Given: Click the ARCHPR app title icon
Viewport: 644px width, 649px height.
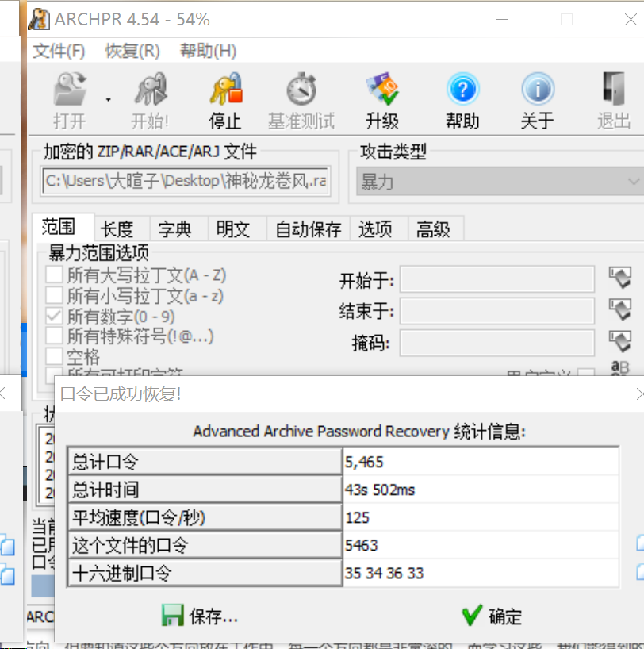Looking at the screenshot, I should coord(39,19).
